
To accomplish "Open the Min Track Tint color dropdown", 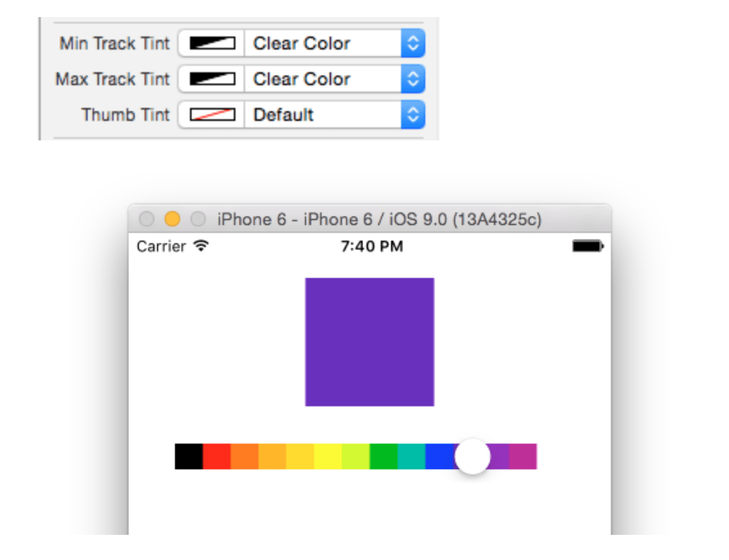I will click(413, 44).
